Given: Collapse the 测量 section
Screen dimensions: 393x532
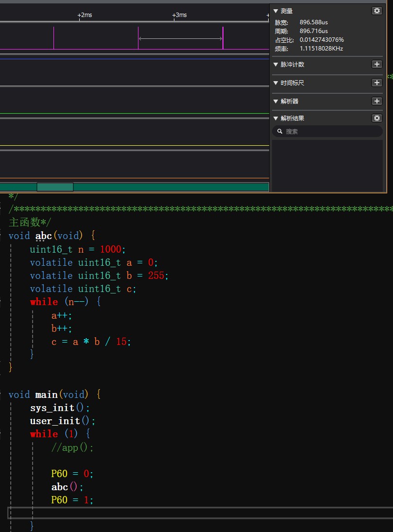Looking at the screenshot, I should (276, 11).
